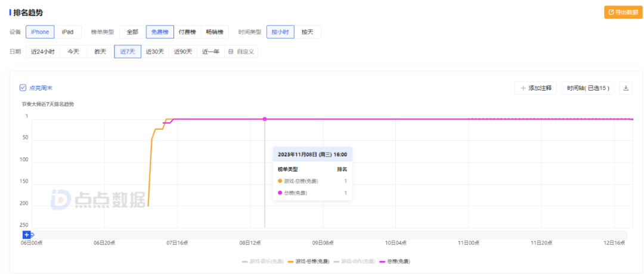This screenshot has width=644, height=274.
Task: Click 添加注释 add annotation button
Action: tap(536, 88)
